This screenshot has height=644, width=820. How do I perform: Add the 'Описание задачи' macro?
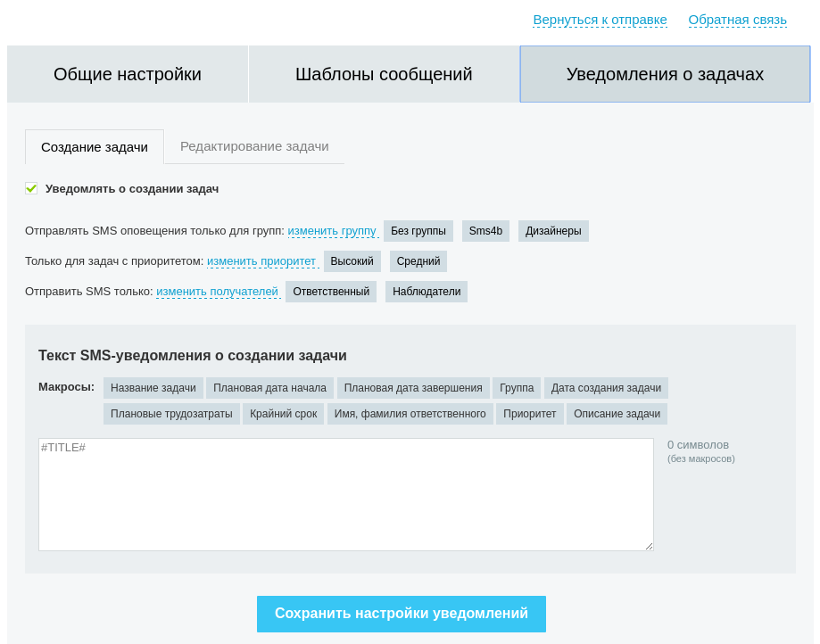[x=617, y=414]
